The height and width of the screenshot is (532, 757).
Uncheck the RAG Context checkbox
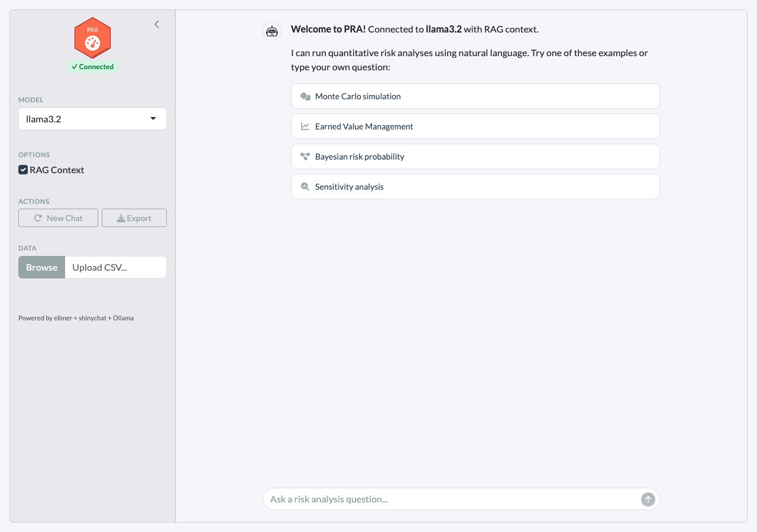point(23,170)
